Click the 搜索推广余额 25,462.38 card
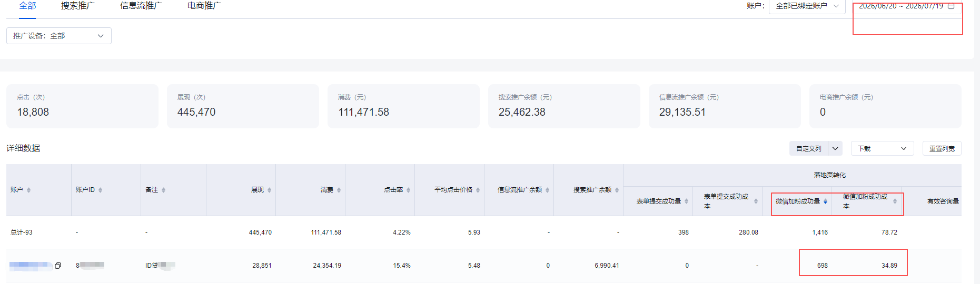Screen dimensions: 980x284 click(564, 106)
